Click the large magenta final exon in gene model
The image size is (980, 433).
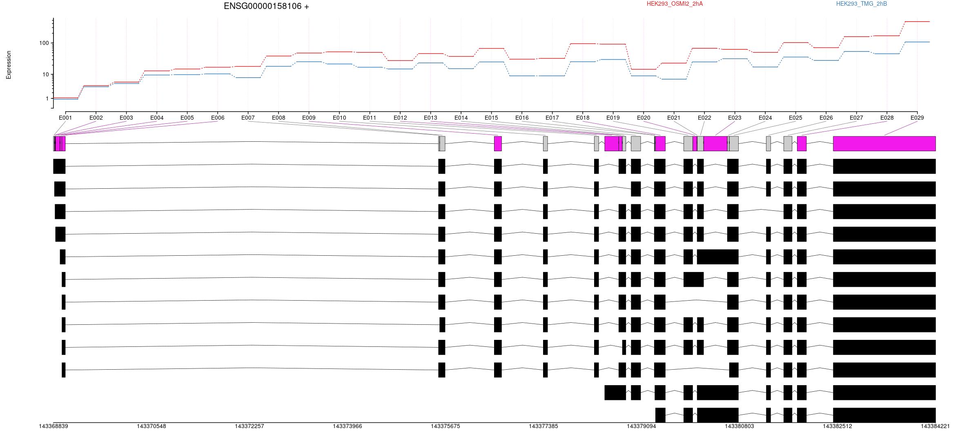(884, 144)
